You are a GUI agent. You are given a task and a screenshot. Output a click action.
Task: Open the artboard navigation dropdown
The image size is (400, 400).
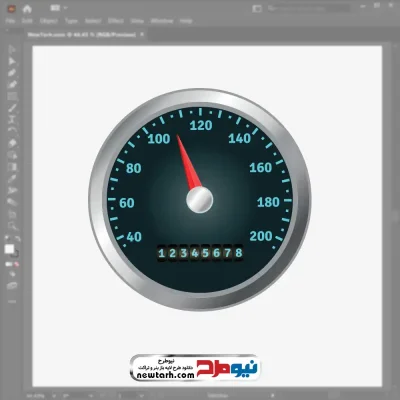click(x=141, y=396)
